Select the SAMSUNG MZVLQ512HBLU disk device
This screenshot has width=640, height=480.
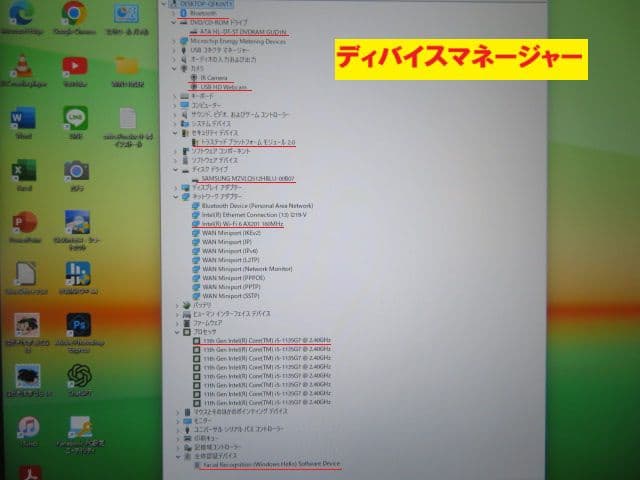coord(243,179)
